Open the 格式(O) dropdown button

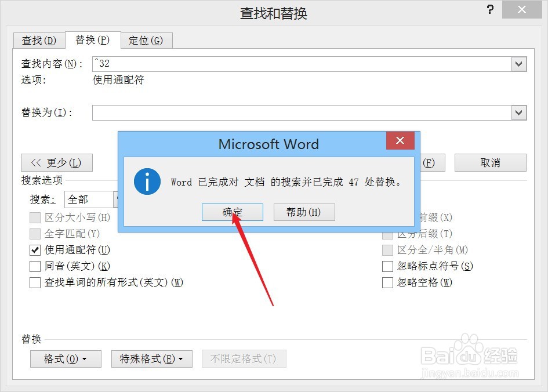point(66,359)
